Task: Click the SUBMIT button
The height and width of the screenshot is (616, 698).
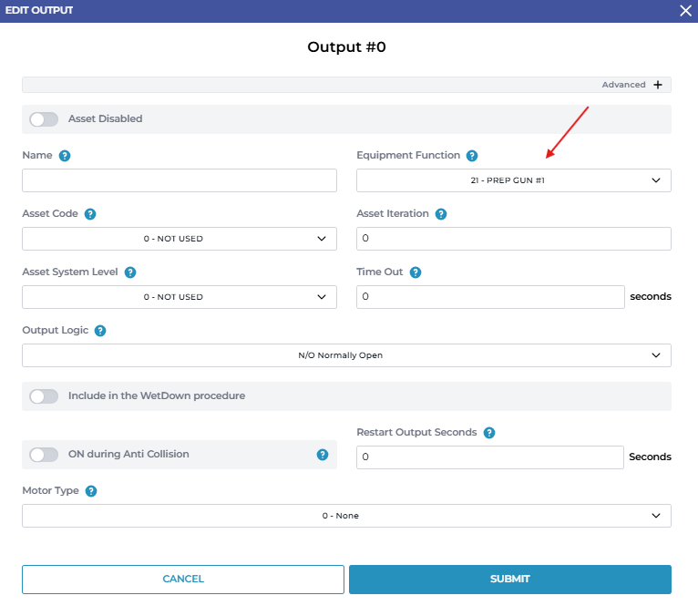Action: click(x=509, y=579)
